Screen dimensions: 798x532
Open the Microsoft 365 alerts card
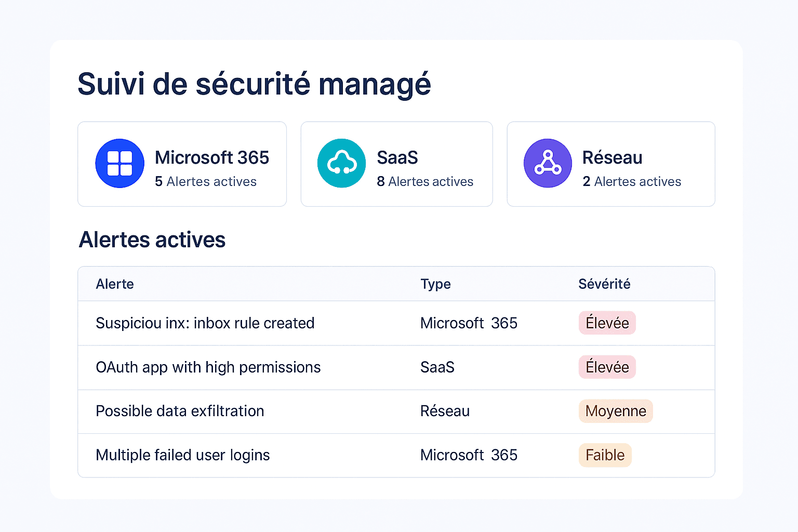pyautogui.click(x=182, y=164)
